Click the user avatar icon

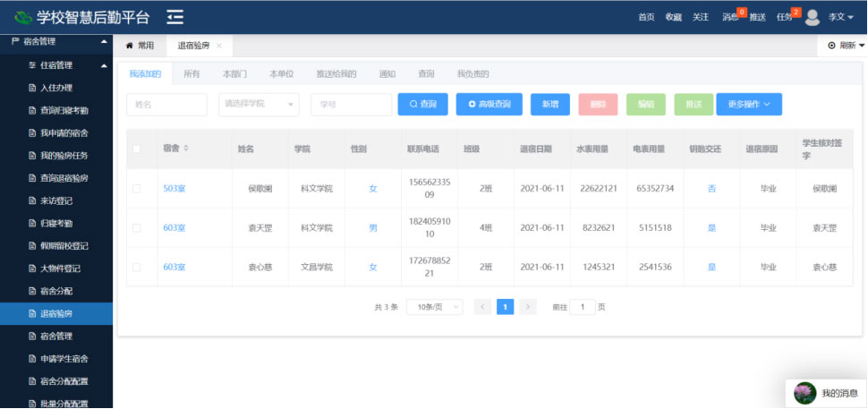pos(813,17)
